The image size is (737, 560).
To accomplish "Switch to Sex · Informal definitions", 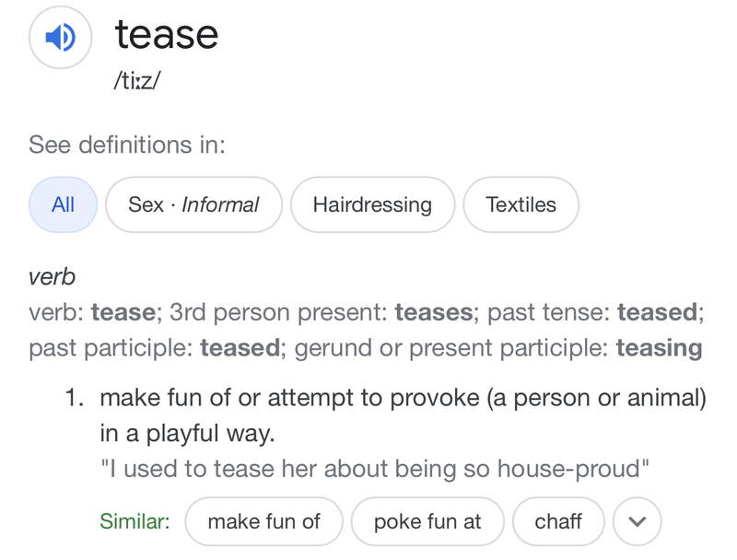I will (x=193, y=204).
